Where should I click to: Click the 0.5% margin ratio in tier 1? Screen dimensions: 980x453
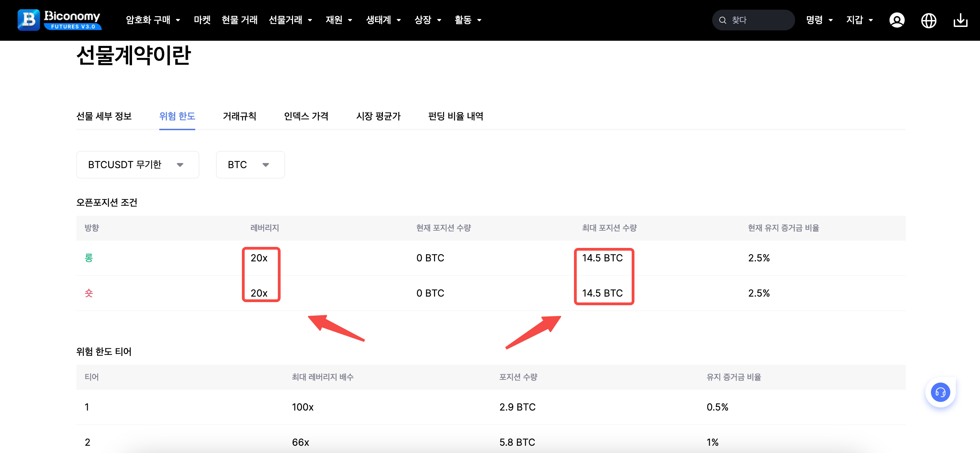click(x=717, y=407)
